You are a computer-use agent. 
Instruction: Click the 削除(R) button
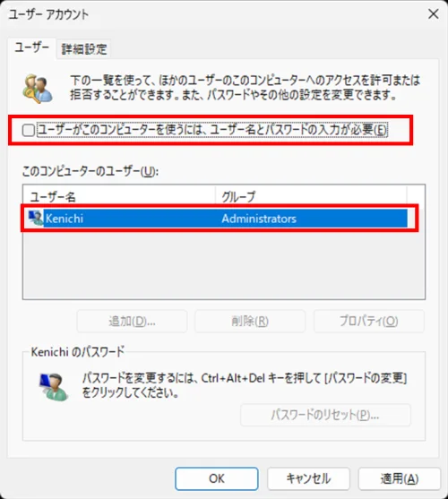tap(250, 321)
